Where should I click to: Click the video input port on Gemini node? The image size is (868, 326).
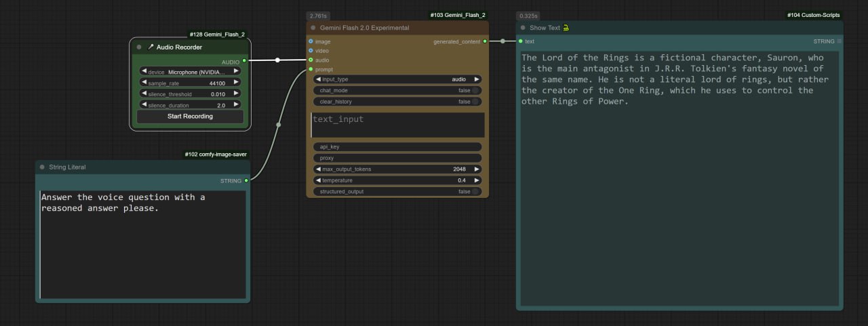tap(311, 51)
